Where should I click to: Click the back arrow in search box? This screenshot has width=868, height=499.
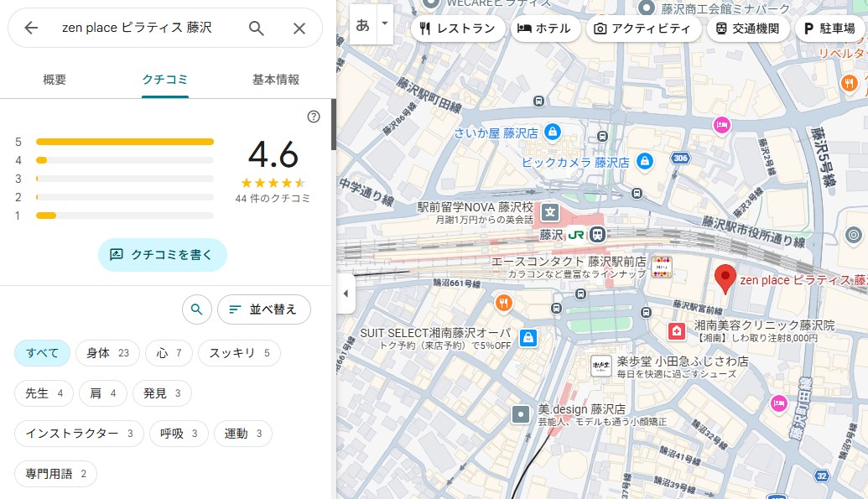pos(31,28)
